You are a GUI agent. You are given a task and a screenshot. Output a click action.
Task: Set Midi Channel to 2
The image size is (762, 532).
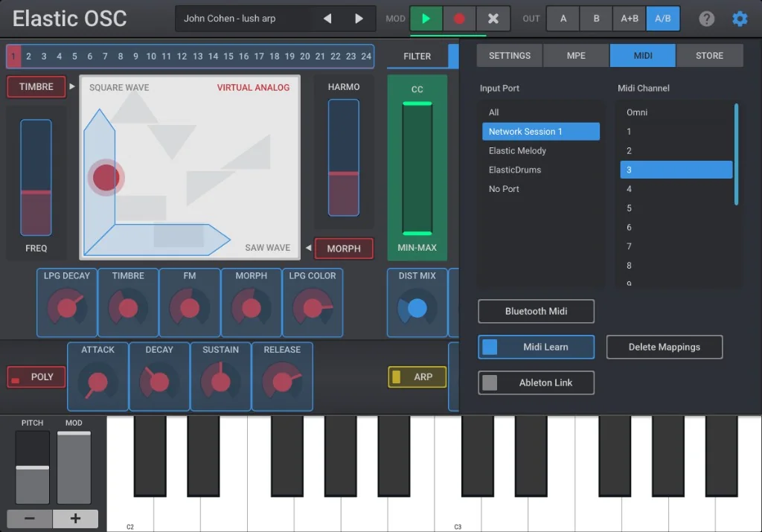point(676,150)
